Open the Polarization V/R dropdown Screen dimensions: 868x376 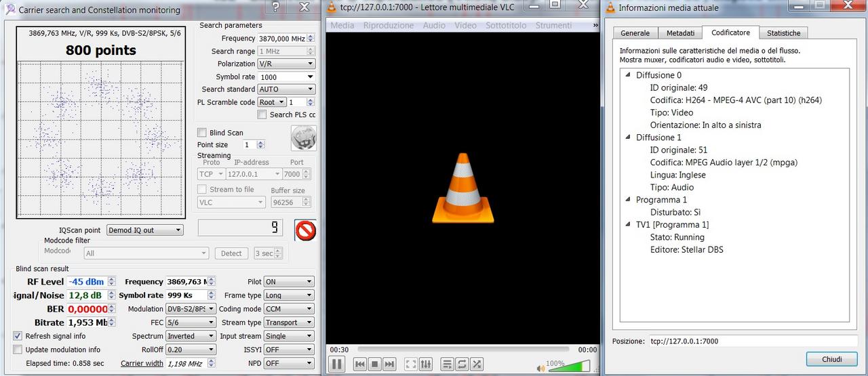tap(286, 64)
